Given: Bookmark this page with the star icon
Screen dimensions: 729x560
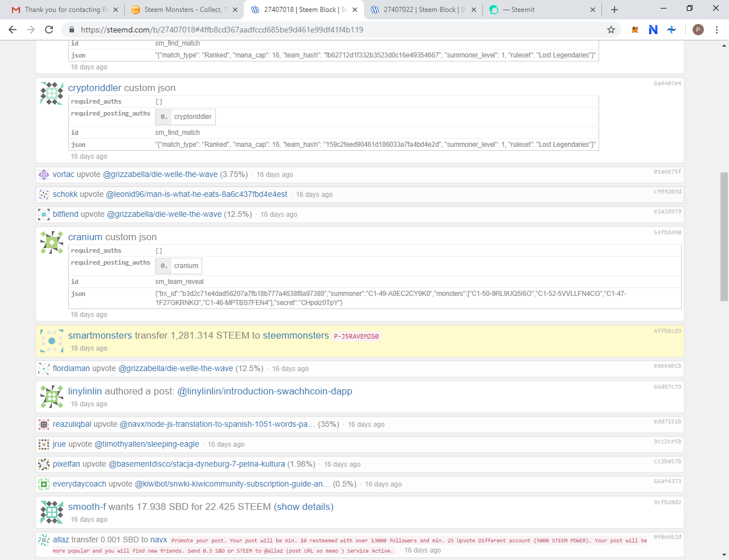Looking at the screenshot, I should (611, 30).
